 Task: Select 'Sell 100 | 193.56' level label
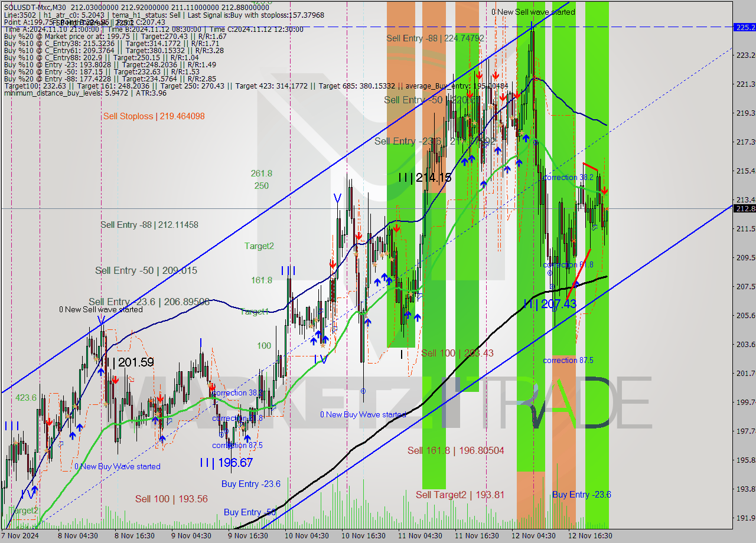tap(171, 499)
